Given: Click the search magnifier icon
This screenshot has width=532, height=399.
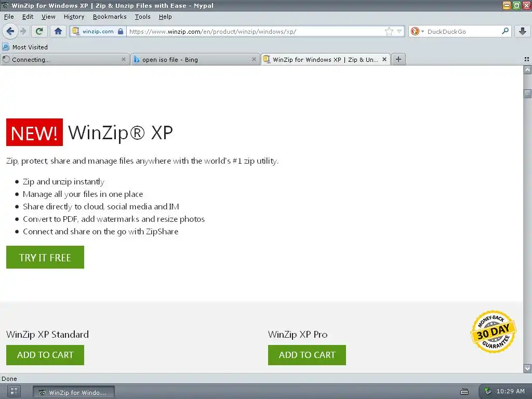Looking at the screenshot, I should 505,31.
